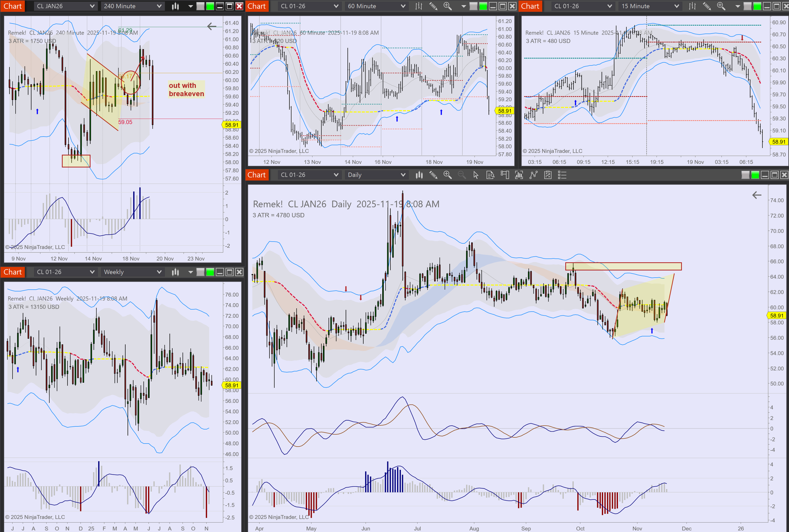Open drawing tools in Daily chart
Viewport: 789px width, 532px height.
point(433,175)
